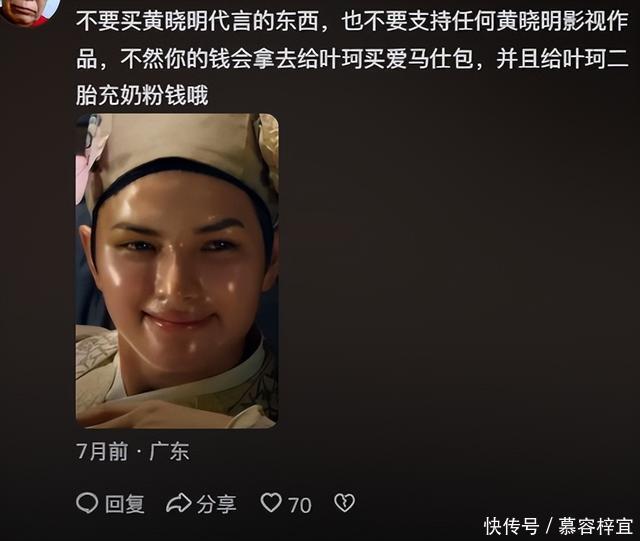The height and width of the screenshot is (541, 640).
Task: Tap the reply speech bubble icon
Action: click(87, 503)
